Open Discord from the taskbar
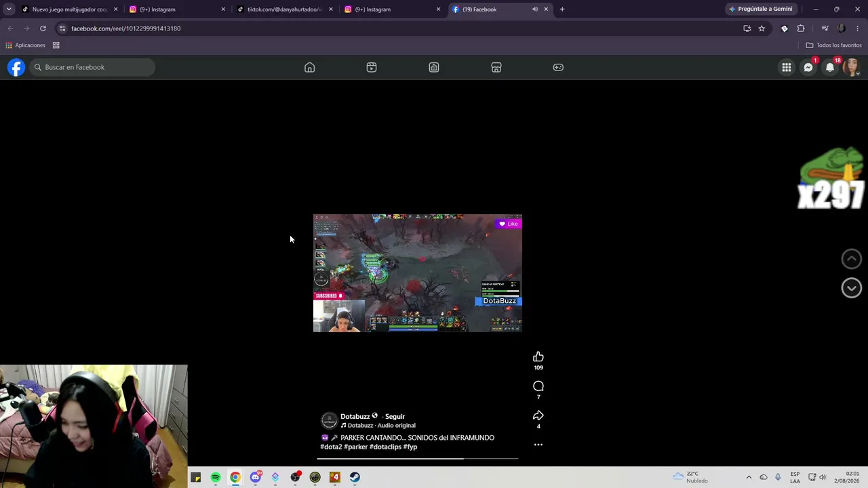The width and height of the screenshot is (868, 488). (256, 477)
